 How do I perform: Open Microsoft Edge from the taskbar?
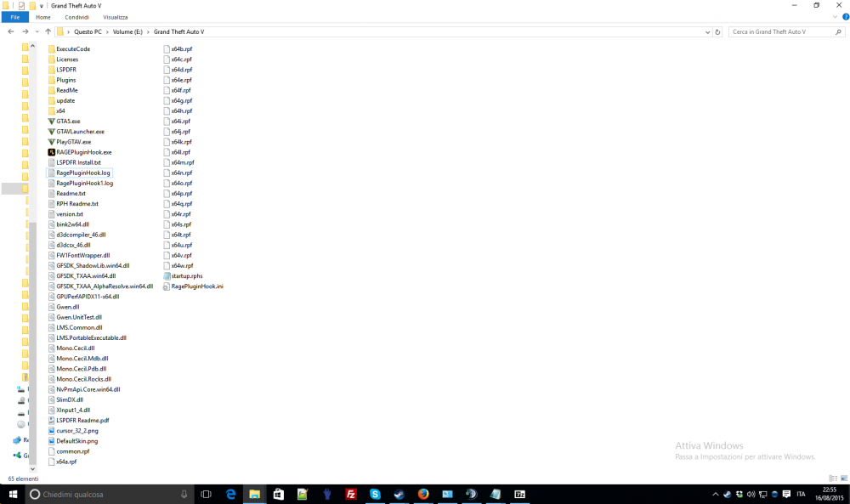[229, 493]
